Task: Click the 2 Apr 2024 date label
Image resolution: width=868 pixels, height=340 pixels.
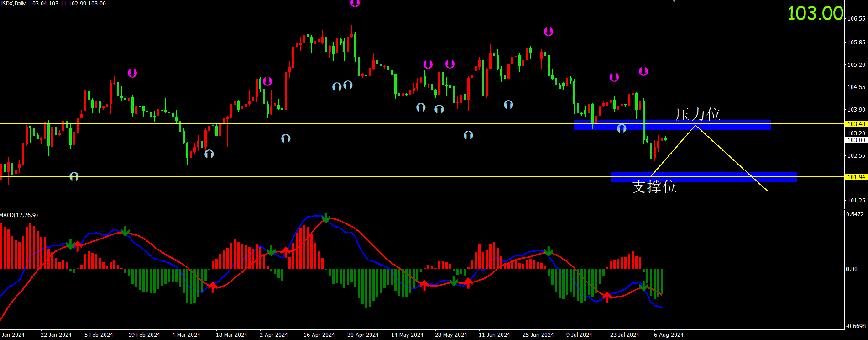Action: point(274,335)
